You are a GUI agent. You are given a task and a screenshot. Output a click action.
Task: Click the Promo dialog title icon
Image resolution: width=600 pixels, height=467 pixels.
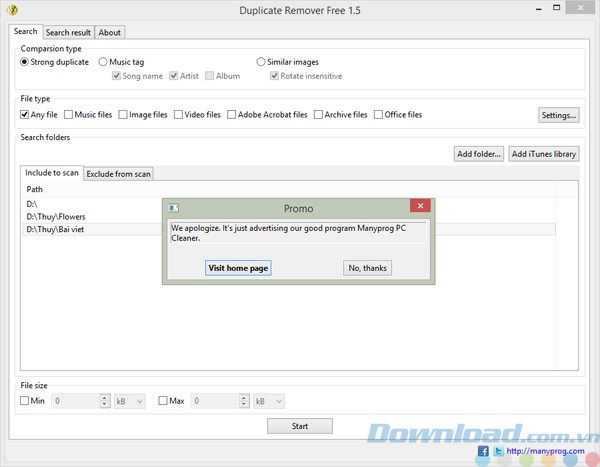(x=173, y=208)
